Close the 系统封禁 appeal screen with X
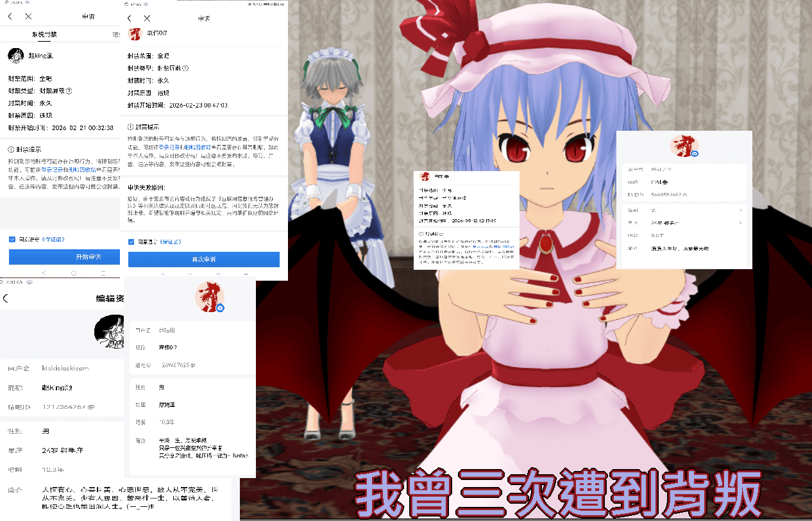 pos(28,17)
